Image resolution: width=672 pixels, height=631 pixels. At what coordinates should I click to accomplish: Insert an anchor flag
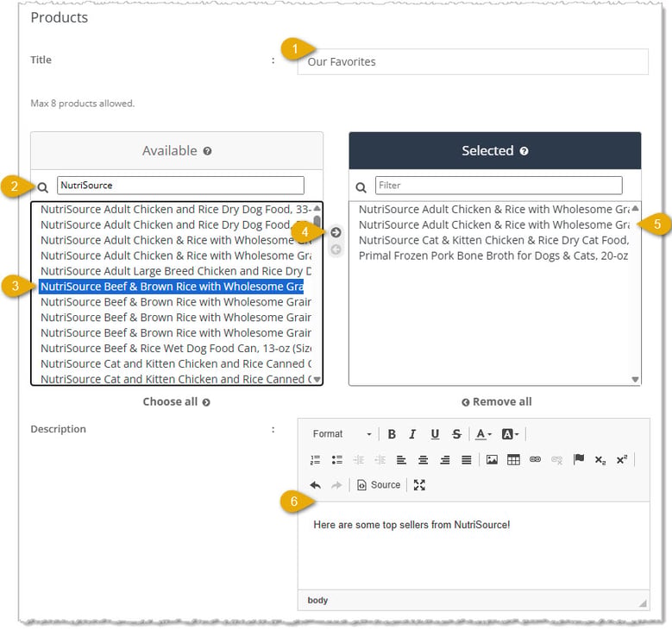tap(579, 459)
